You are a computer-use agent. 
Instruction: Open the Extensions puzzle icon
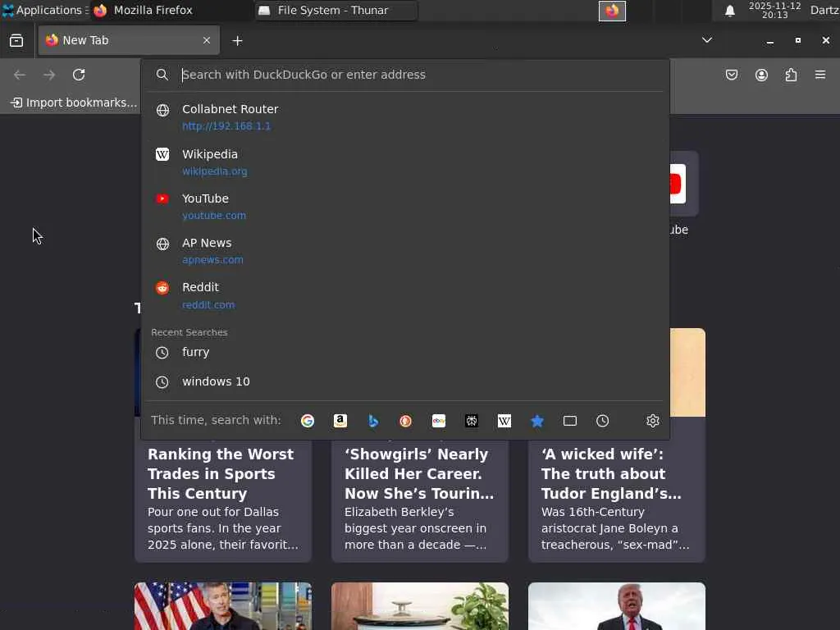click(x=791, y=75)
